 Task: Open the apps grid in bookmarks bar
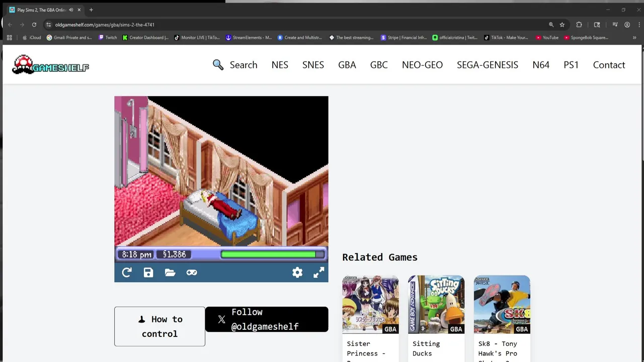[x=9, y=37]
